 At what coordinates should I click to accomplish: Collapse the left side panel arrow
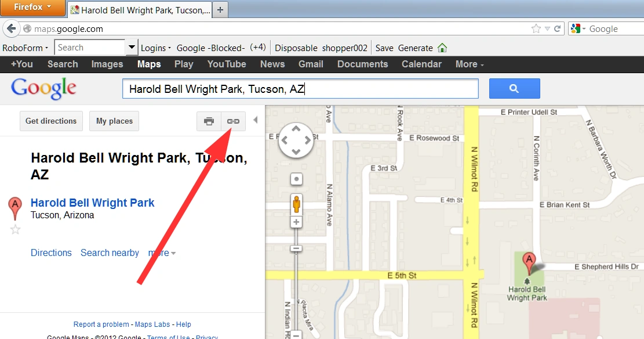point(256,120)
